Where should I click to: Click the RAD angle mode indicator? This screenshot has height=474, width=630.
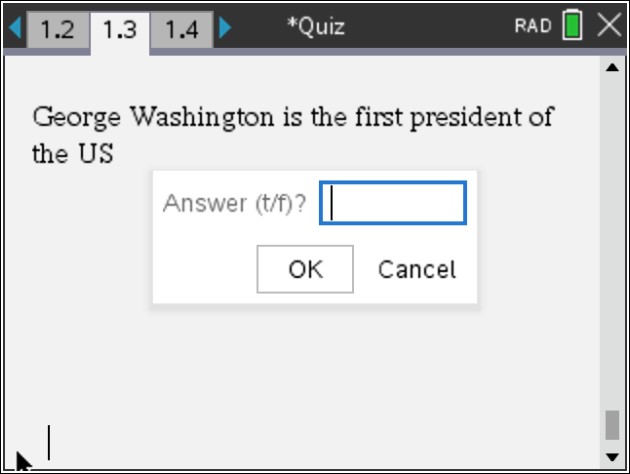533,26
